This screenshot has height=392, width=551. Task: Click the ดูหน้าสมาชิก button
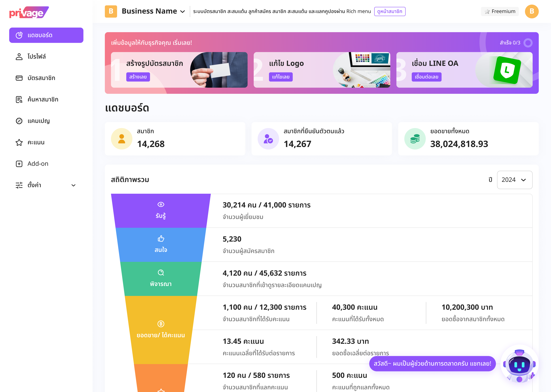[x=390, y=11]
